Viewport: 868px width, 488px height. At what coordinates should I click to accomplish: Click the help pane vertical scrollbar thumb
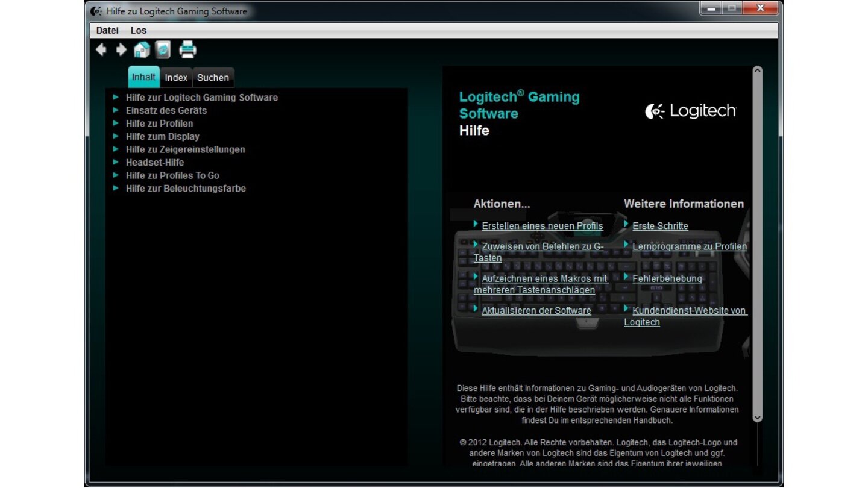[x=758, y=244]
